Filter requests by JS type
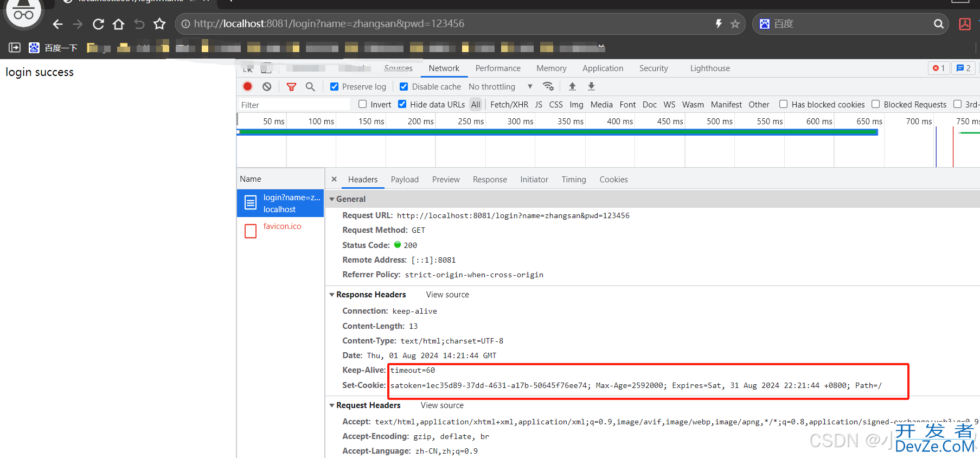 [x=539, y=104]
